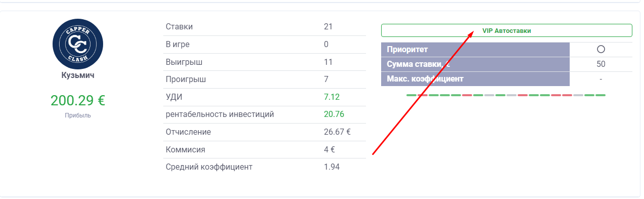The width and height of the screenshot is (644, 199).
Task: Open the Кузьмич capper name link
Action: (77, 75)
